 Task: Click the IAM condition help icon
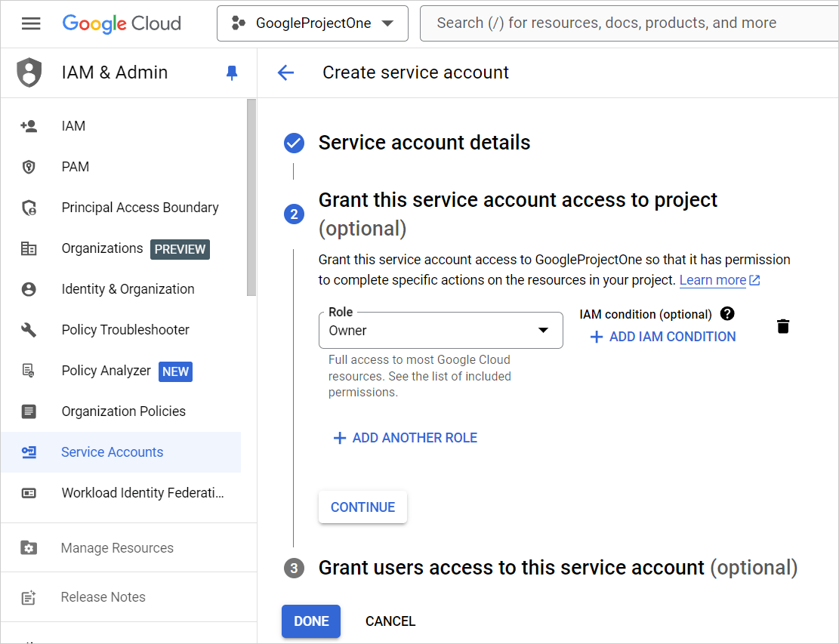(727, 314)
